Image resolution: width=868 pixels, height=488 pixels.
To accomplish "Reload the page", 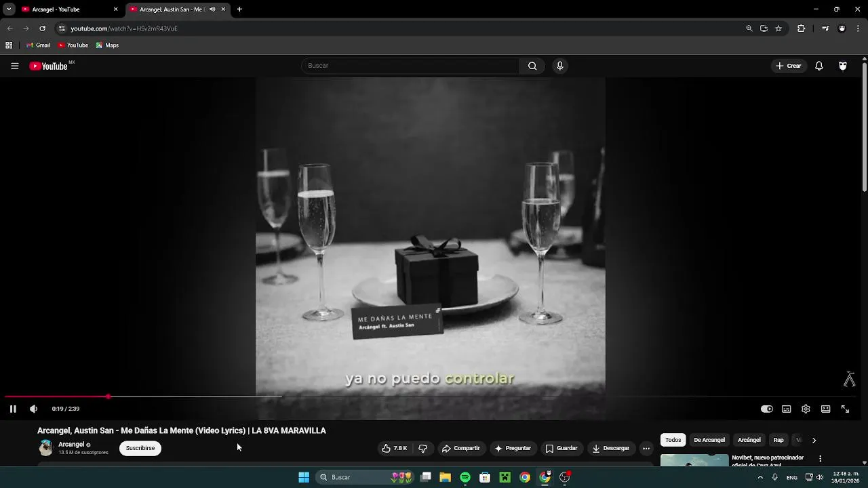I will pyautogui.click(x=42, y=28).
